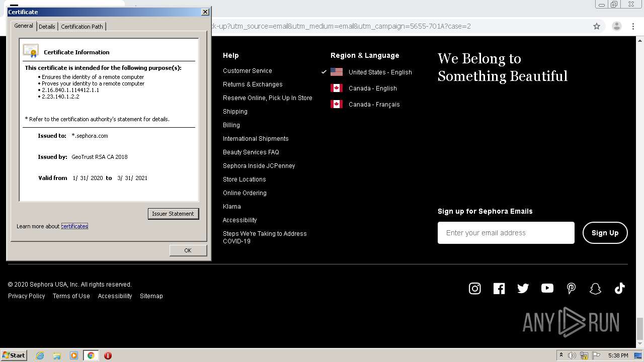Screen dimensions: 644x362
Task: Open Privacy Policy footer link
Action: click(x=27, y=296)
